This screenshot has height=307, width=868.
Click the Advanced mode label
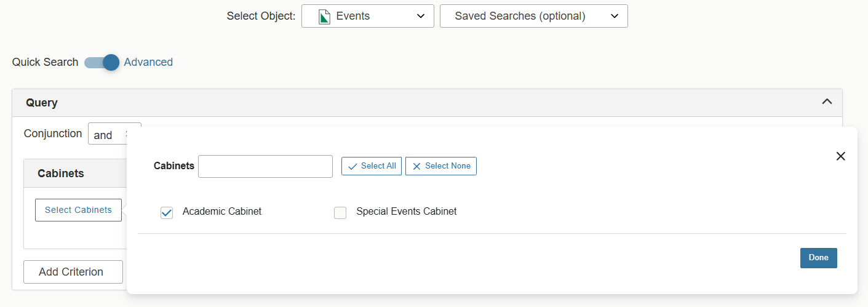click(x=148, y=62)
